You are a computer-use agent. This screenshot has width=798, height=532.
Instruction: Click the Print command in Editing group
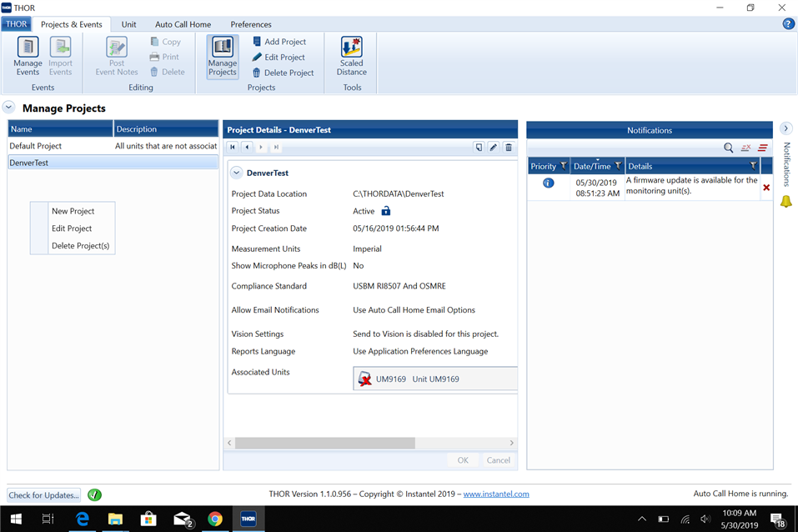click(x=164, y=57)
